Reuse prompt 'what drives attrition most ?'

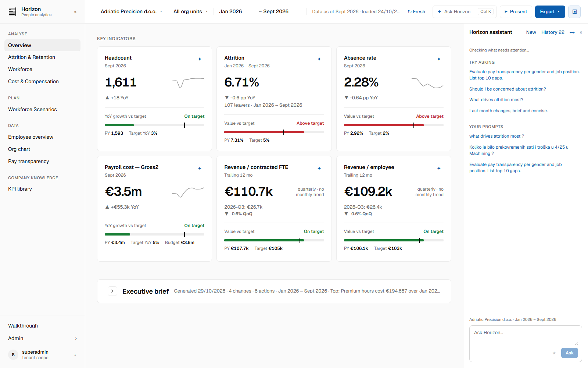pyautogui.click(x=496, y=136)
